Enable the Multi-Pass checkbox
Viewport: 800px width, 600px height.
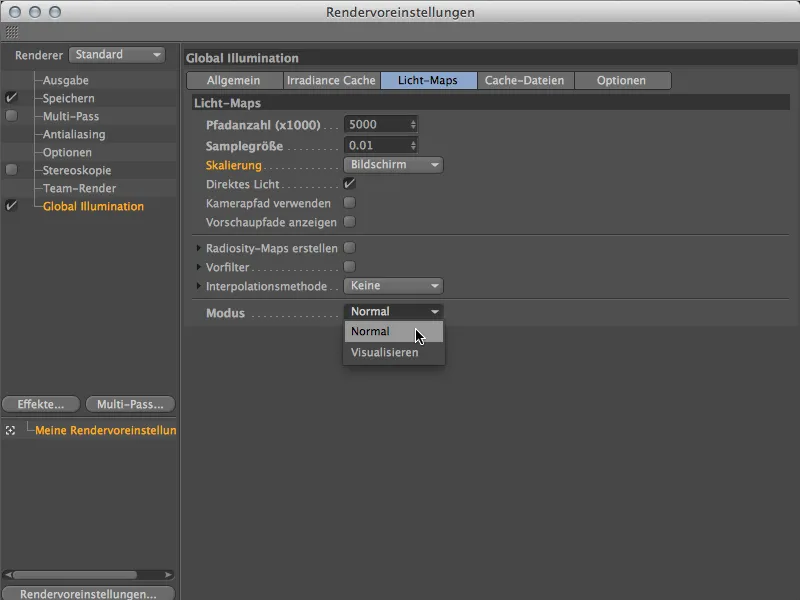(11, 116)
